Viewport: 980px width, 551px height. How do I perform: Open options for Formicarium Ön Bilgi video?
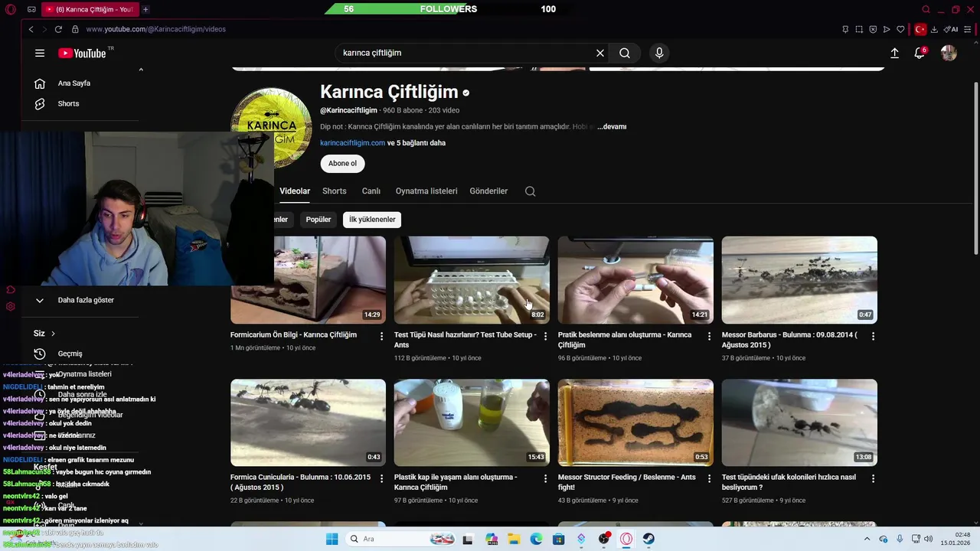click(381, 336)
